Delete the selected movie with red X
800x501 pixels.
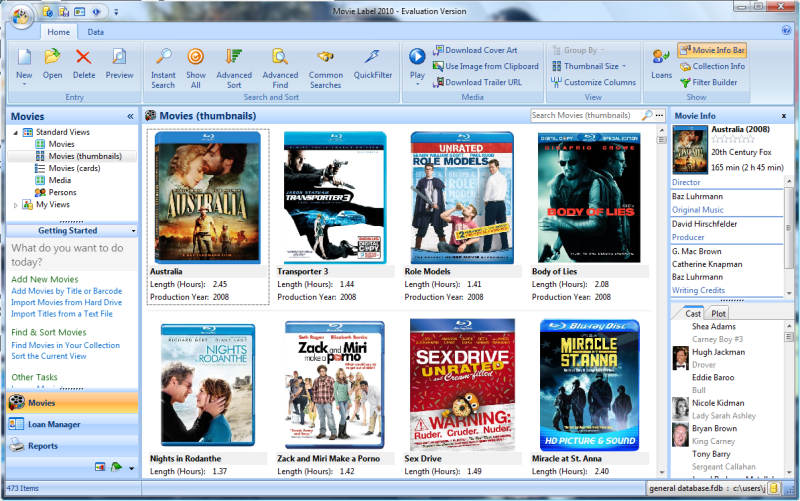(x=83, y=57)
